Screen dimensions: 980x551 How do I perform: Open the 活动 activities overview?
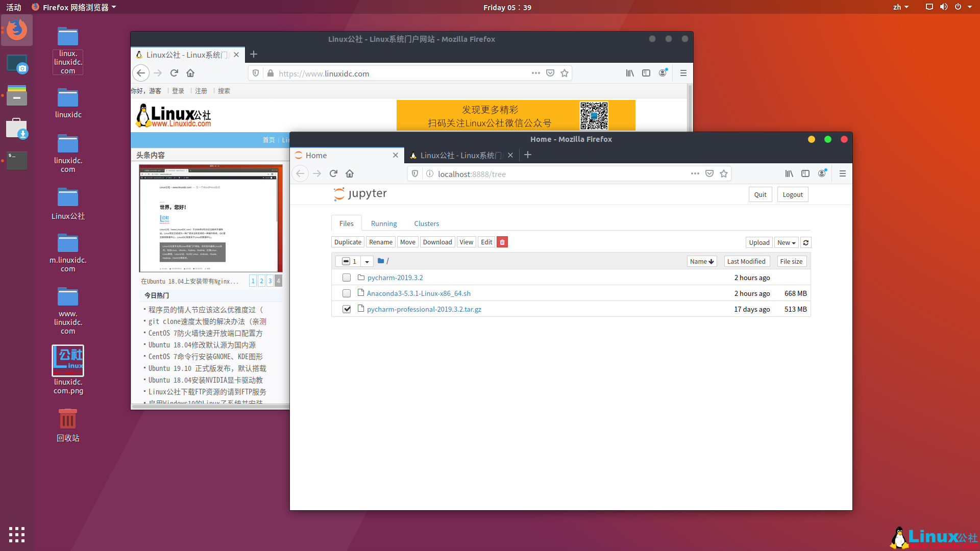click(14, 7)
